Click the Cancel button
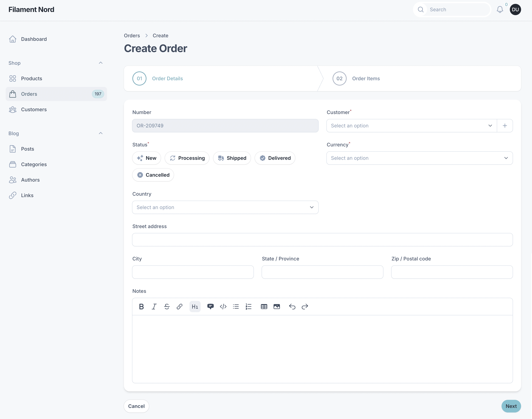Image resolution: width=532 pixels, height=419 pixels. pyautogui.click(x=136, y=406)
